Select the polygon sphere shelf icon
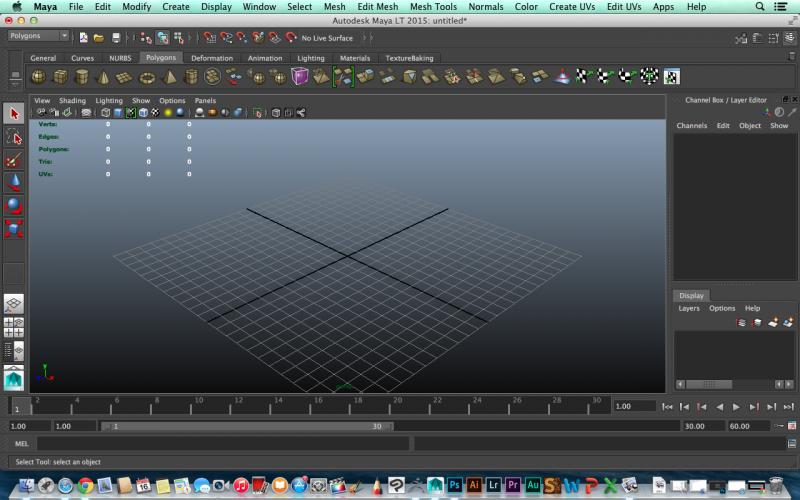This screenshot has height=500, width=800. click(x=38, y=77)
